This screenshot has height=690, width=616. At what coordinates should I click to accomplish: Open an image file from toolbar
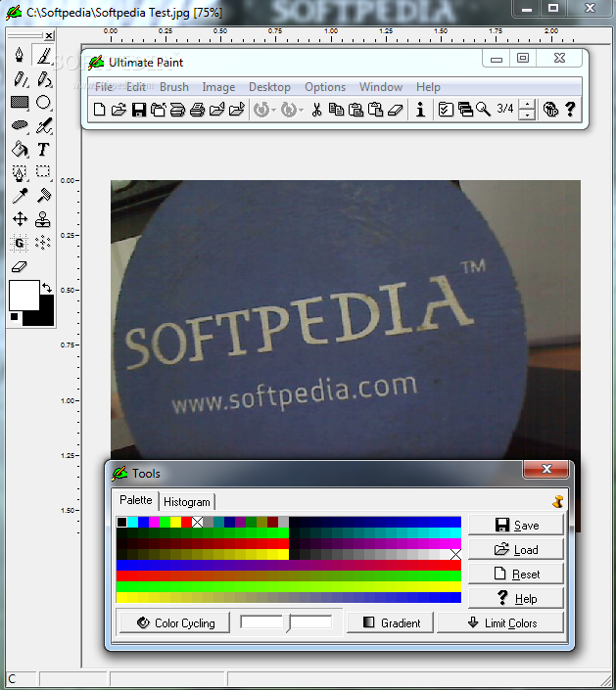[x=118, y=110]
